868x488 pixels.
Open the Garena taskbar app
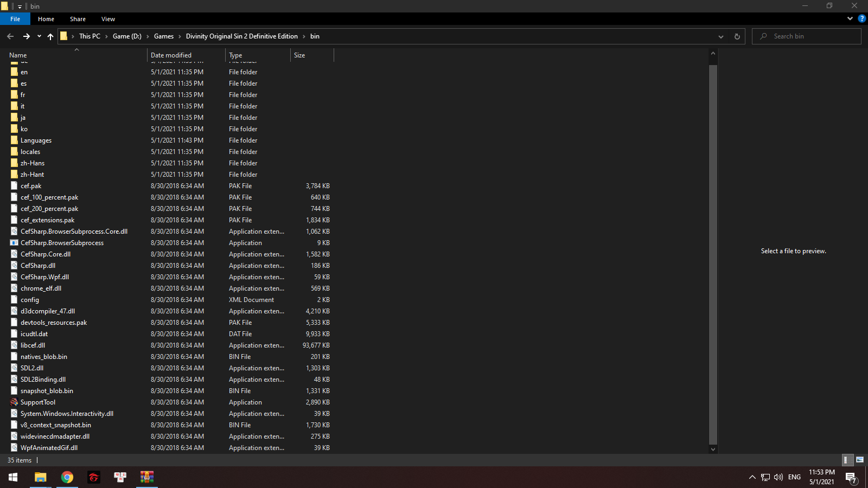click(94, 477)
